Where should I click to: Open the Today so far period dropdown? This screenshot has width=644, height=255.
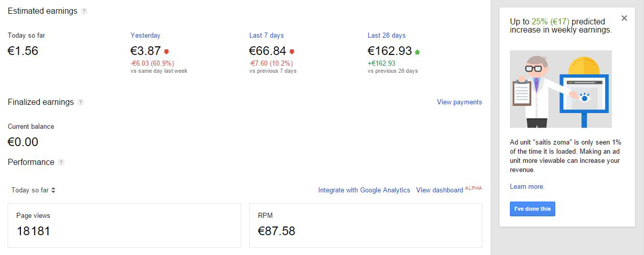[34, 190]
